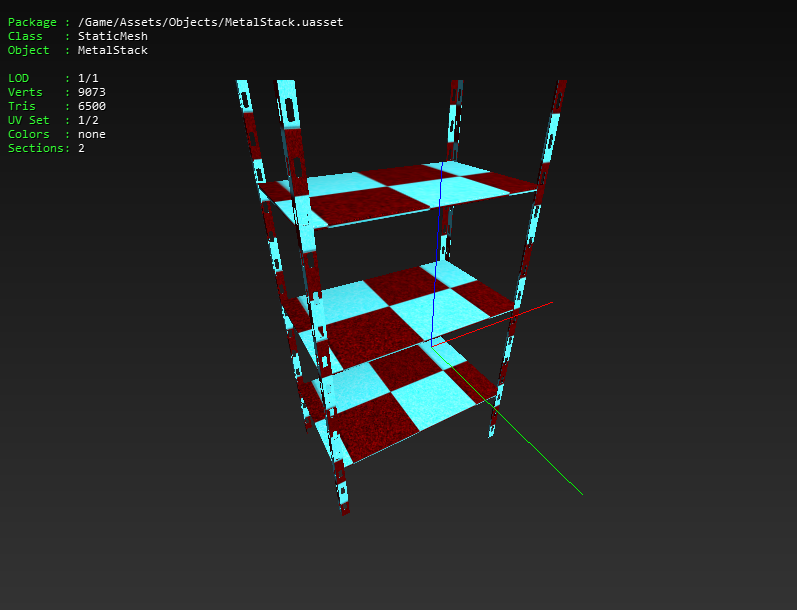The width and height of the screenshot is (797, 610).
Task: Click the LOD value 1/1
Action: click(88, 78)
